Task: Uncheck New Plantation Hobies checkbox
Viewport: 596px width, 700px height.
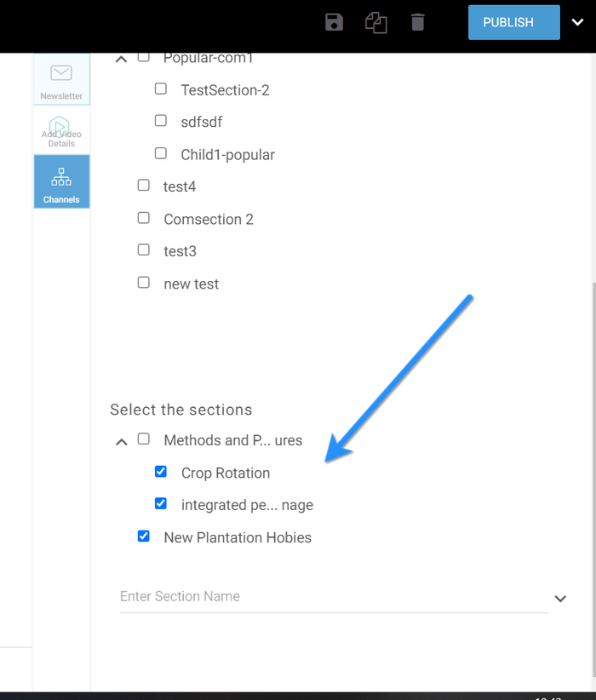Action: (144, 536)
